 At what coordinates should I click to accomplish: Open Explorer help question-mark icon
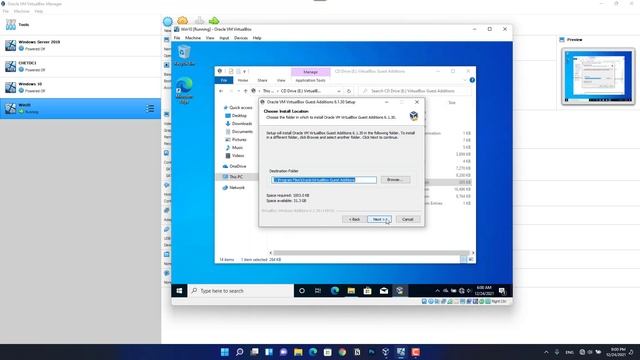click(472, 80)
